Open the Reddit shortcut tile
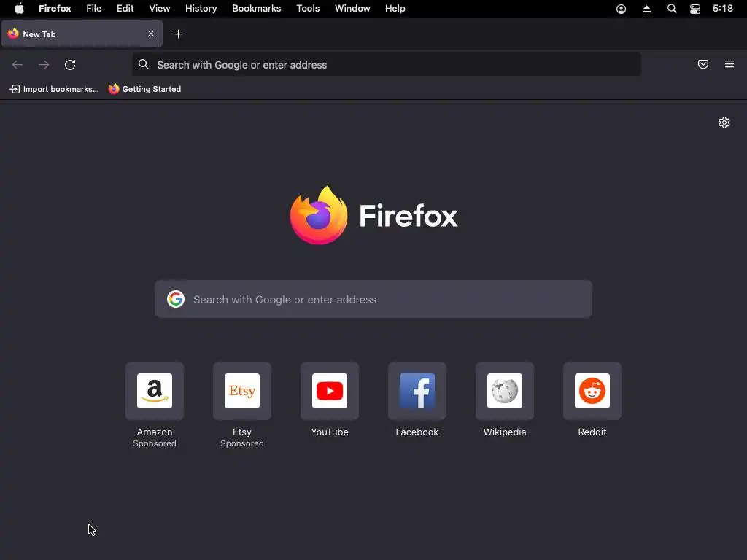The height and width of the screenshot is (560, 747). click(x=592, y=391)
